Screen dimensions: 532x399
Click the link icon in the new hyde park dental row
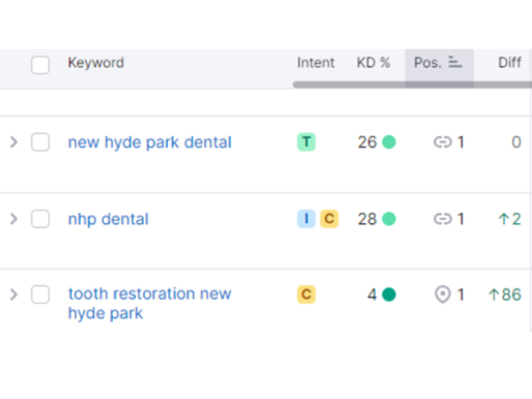[x=442, y=142]
